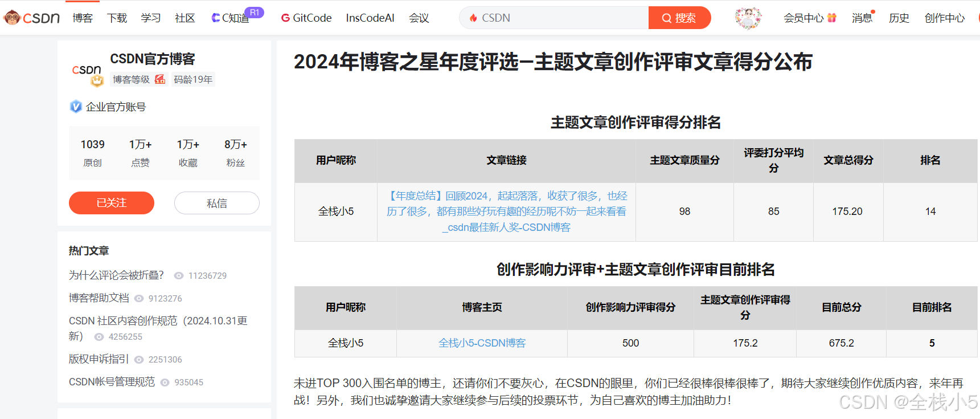Click the ranking cell showing 14
980x419 pixels.
[930, 211]
